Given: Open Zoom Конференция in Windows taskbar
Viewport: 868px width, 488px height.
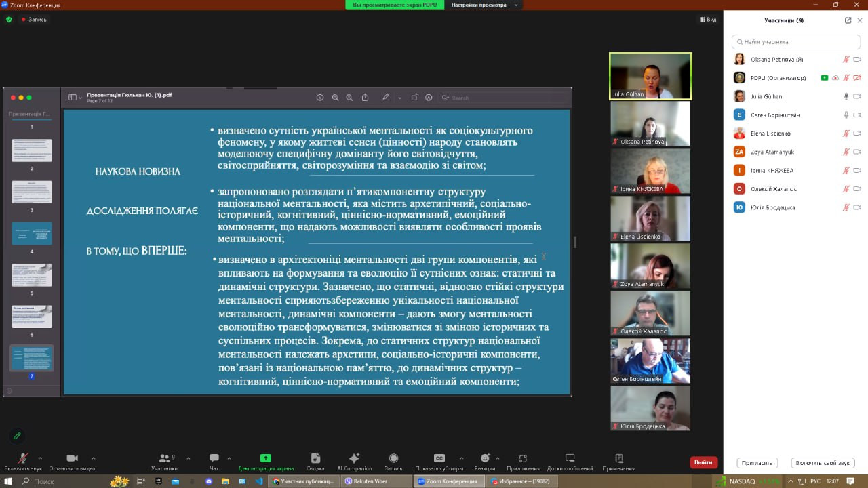Looking at the screenshot, I should pyautogui.click(x=448, y=481).
